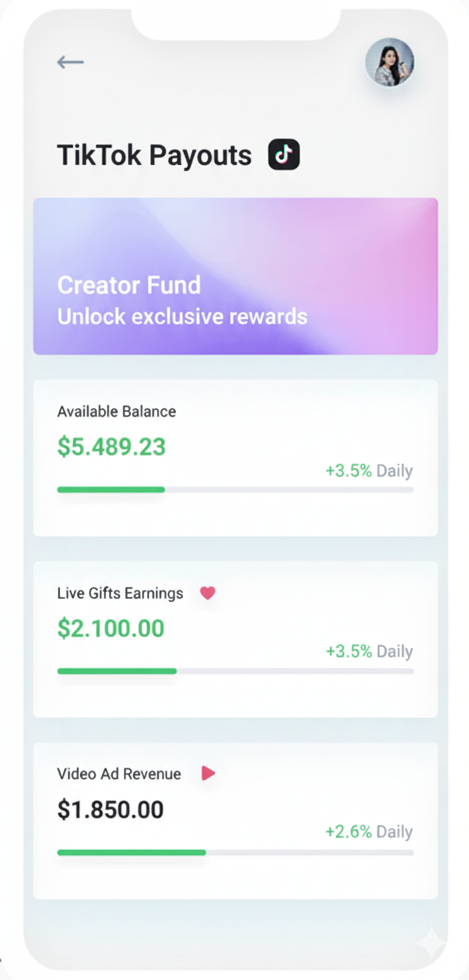Click the play icon next to Video Ad Revenue
469x980 pixels.
coord(209,773)
